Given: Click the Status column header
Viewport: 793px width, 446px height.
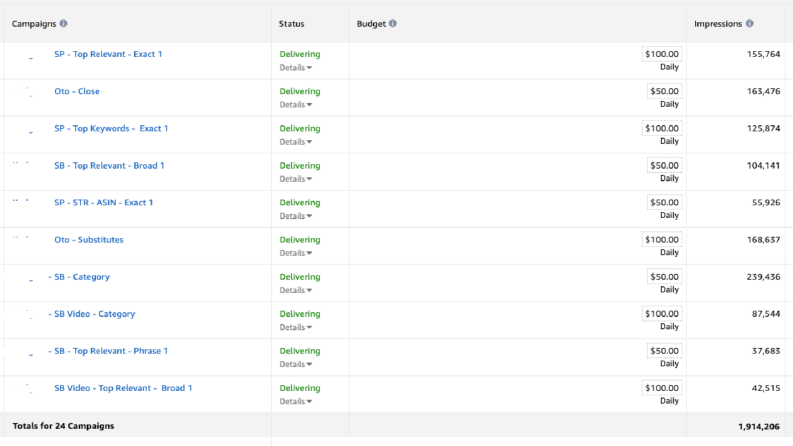Looking at the screenshot, I should (292, 24).
